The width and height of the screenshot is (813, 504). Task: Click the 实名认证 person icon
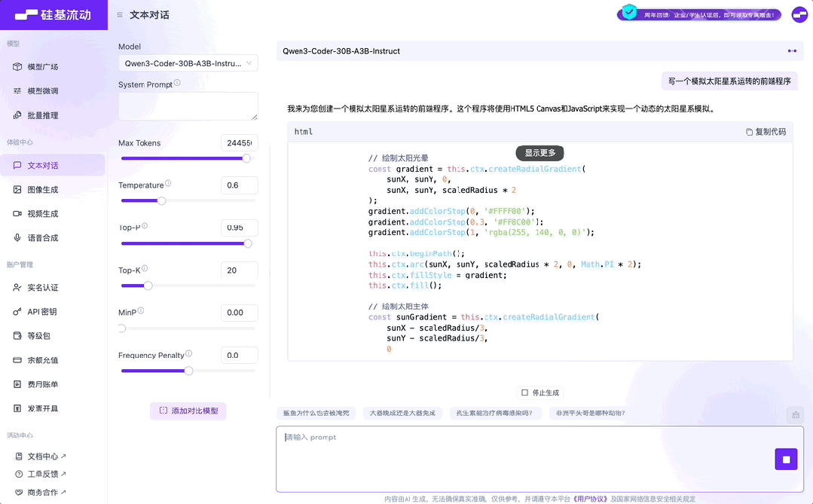point(17,287)
